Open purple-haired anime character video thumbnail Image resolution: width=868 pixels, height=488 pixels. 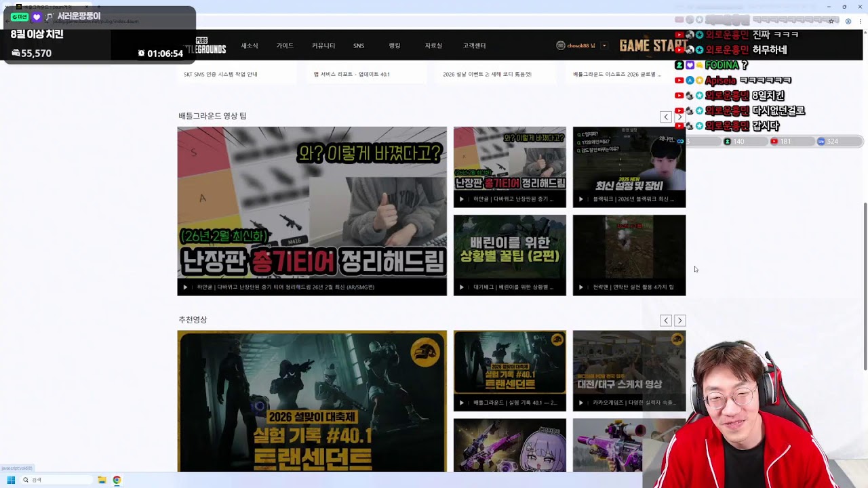509,445
